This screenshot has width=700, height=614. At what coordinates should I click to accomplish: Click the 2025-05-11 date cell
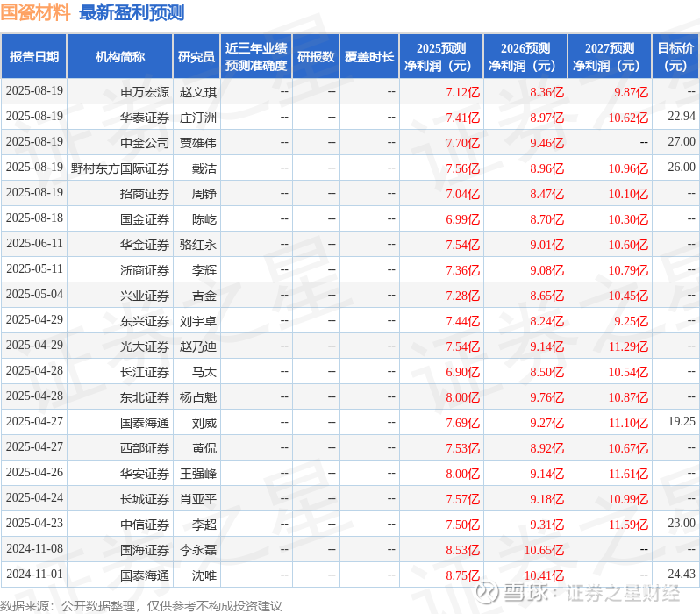tap(34, 268)
